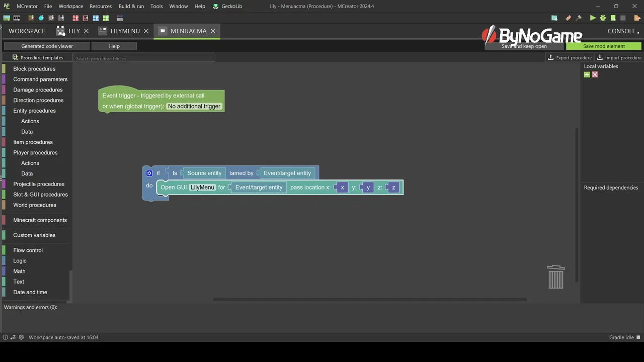The width and height of the screenshot is (644, 362).
Task: Click the green plus add local variable icon
Action: pyautogui.click(x=587, y=74)
